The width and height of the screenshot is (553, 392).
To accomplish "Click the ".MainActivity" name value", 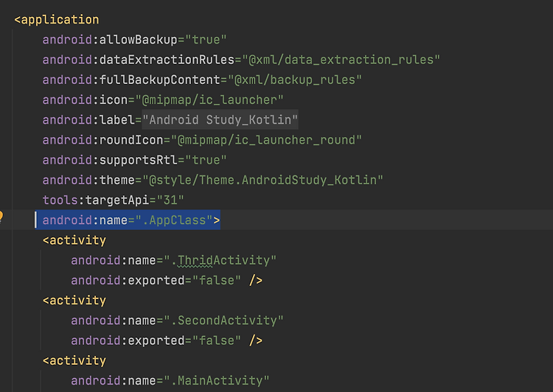I will (x=217, y=381).
